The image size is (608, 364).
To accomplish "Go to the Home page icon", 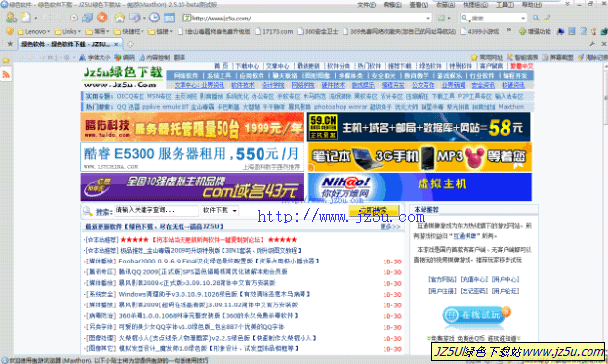I will pyautogui.click(x=119, y=18).
